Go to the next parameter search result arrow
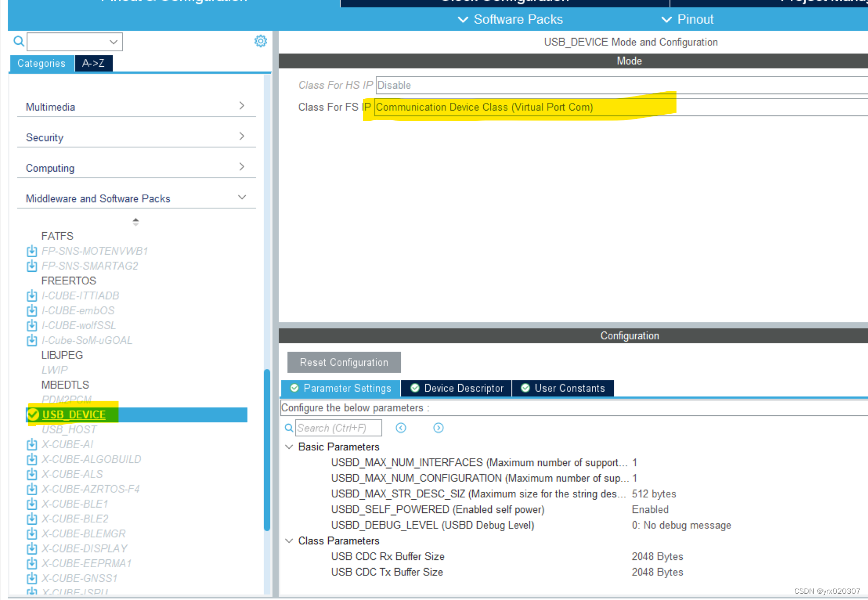The image size is (868, 600). 438,428
